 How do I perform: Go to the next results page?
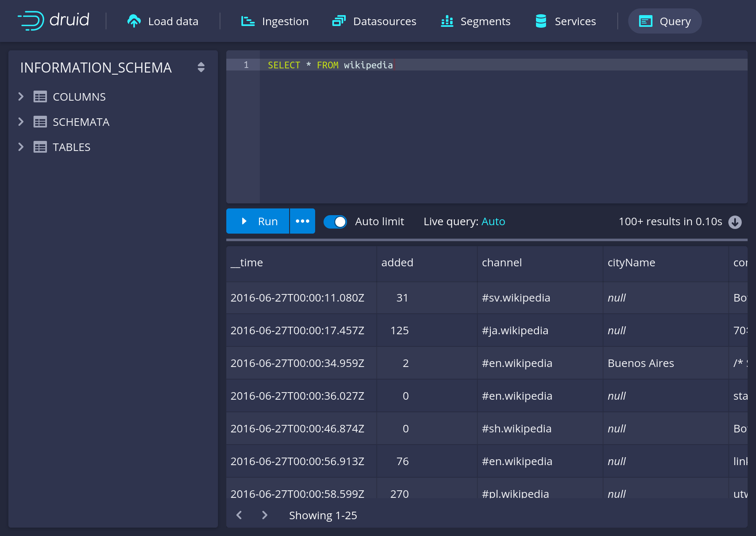pos(264,515)
